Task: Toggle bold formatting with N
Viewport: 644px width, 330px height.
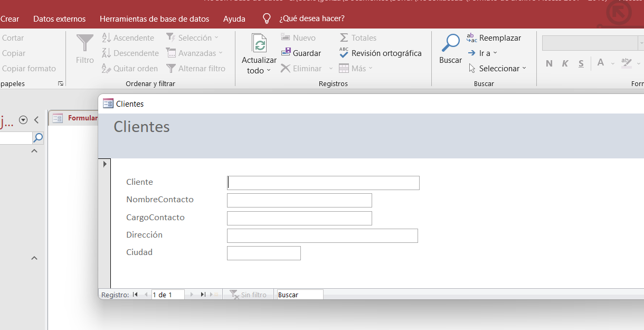Action: 549,63
